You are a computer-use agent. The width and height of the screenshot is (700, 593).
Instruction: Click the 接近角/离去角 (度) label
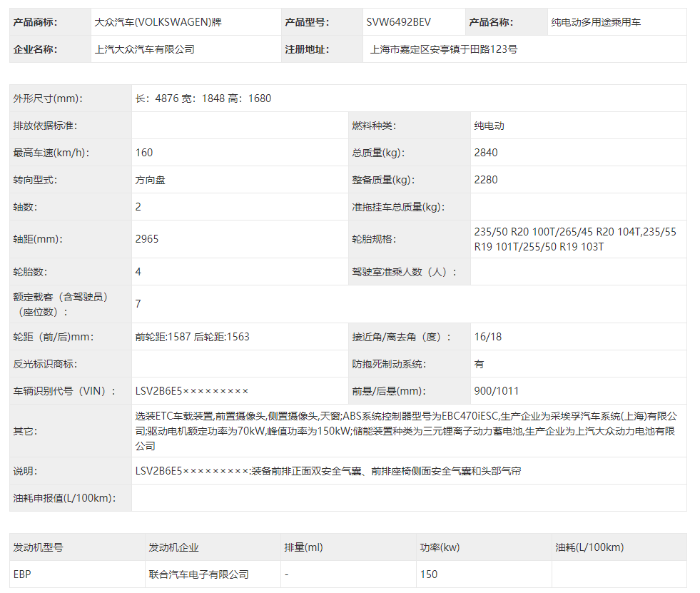tap(402, 337)
